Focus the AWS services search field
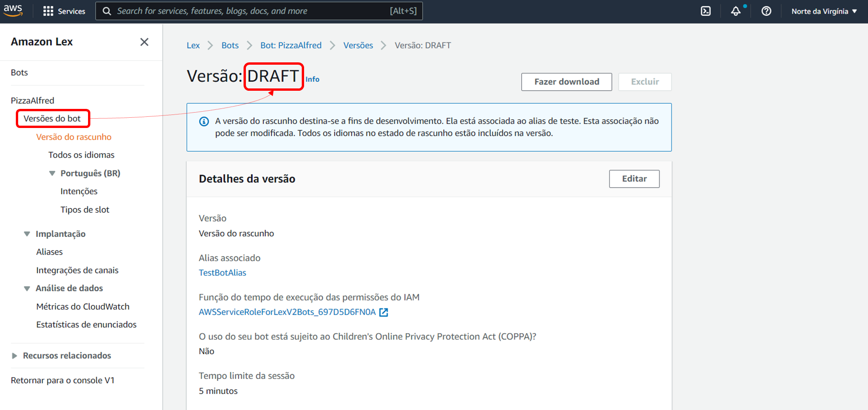The width and height of the screenshot is (868, 410). 251,11
